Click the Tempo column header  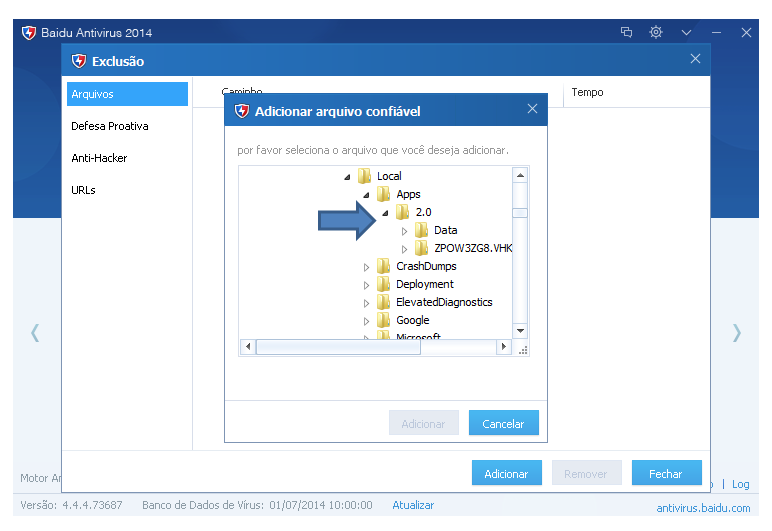587,92
